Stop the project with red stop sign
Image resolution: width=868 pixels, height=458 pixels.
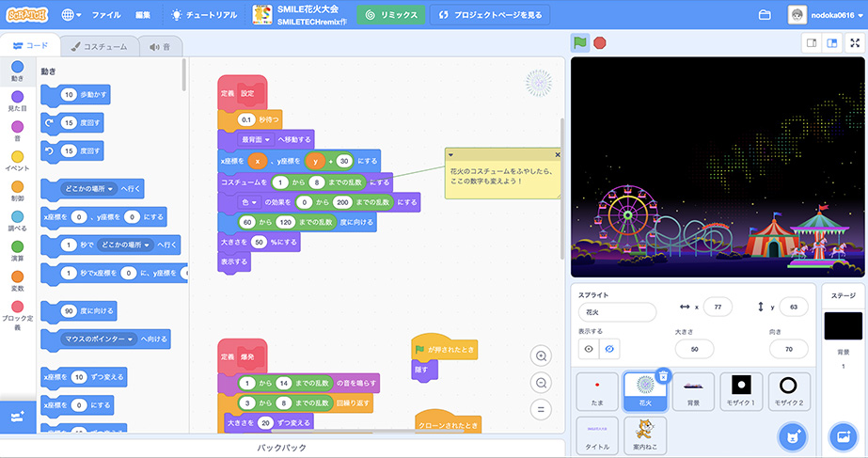(x=600, y=42)
